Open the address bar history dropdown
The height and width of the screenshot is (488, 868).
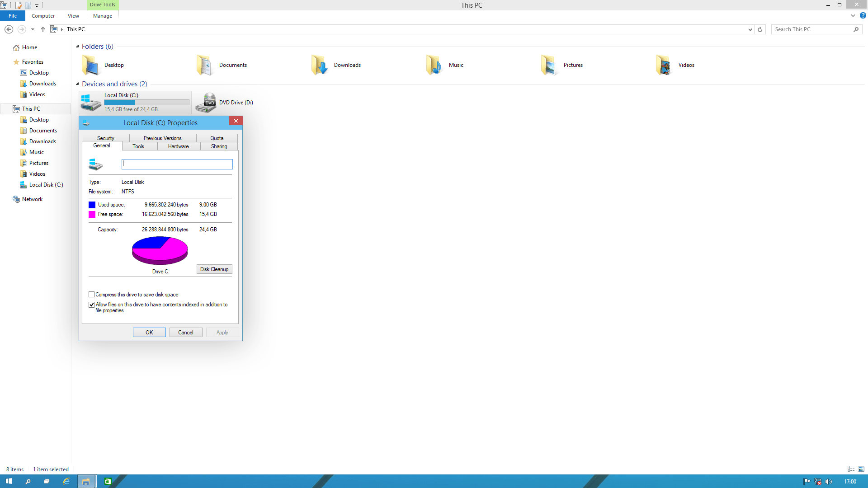(x=750, y=29)
